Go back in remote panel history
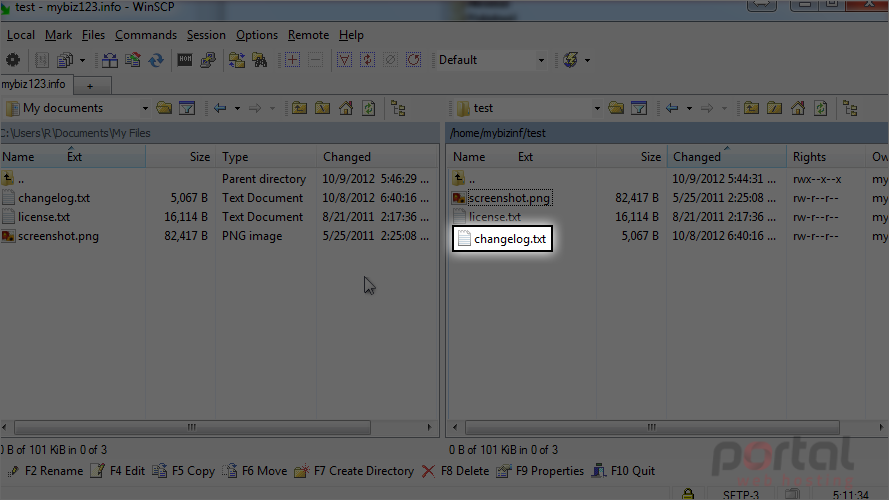The width and height of the screenshot is (889, 500). point(672,108)
